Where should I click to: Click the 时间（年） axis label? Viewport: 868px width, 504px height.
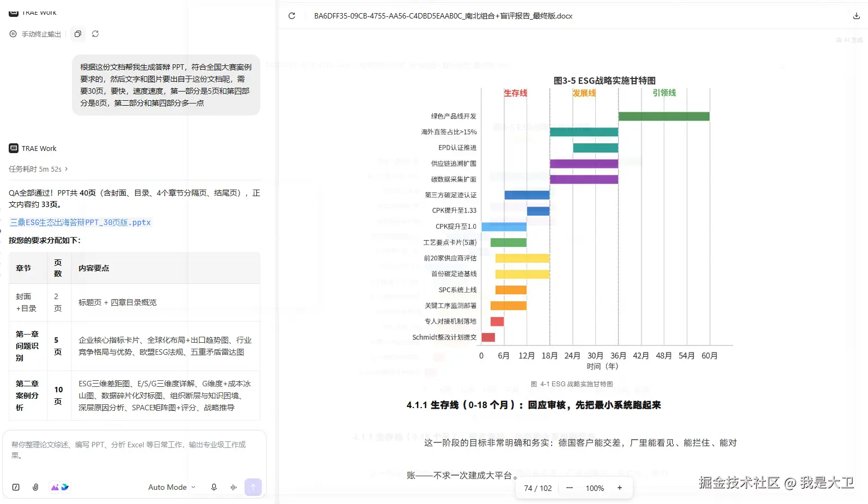pos(602,366)
